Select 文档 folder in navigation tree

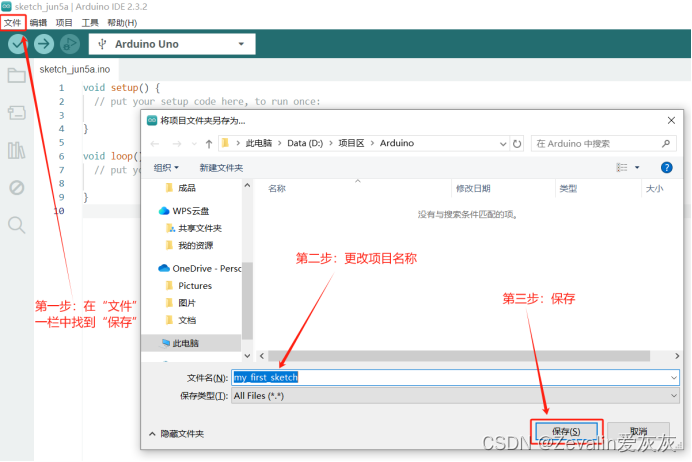tap(181, 320)
